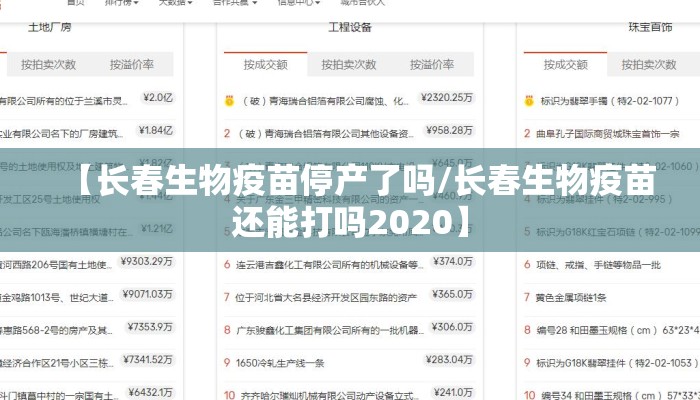Open 金鸡路1013号、世纪大道 listing

57,297
